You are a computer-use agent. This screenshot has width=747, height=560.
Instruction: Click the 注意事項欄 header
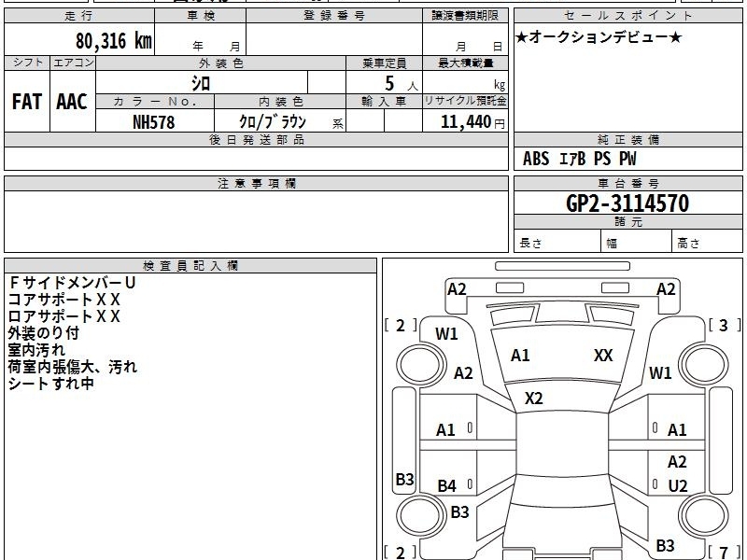(x=256, y=184)
